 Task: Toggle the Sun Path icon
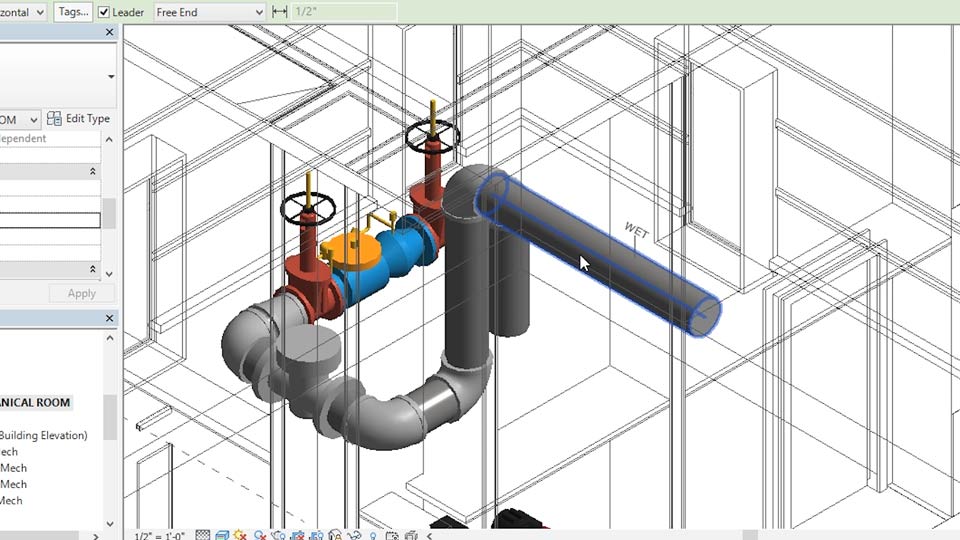pyautogui.click(x=242, y=535)
